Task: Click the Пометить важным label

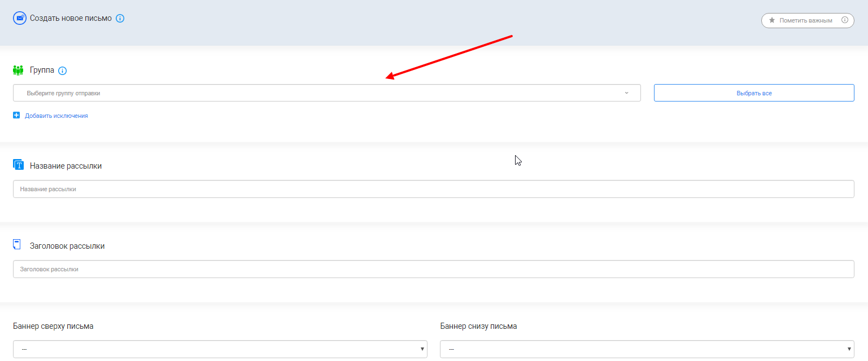Action: point(806,20)
